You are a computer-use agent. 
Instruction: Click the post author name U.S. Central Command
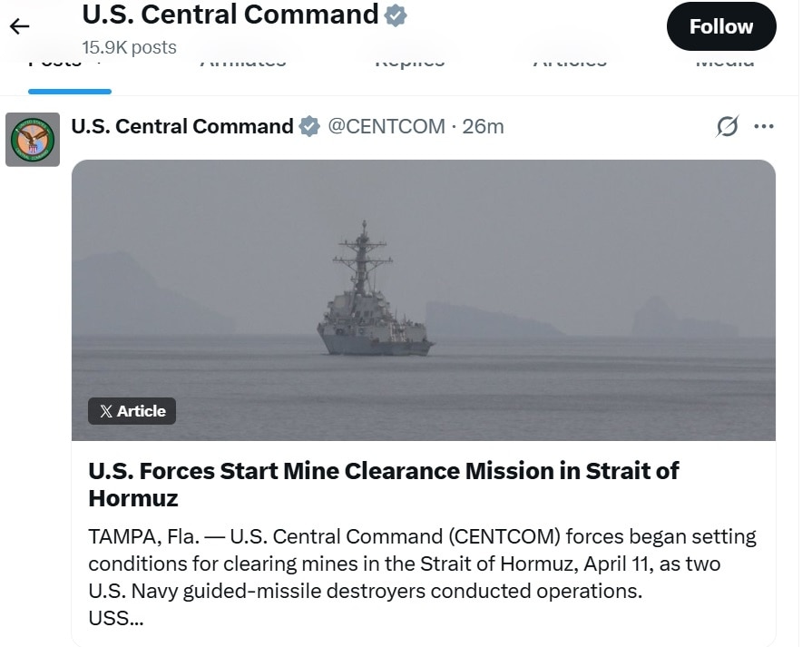(181, 126)
